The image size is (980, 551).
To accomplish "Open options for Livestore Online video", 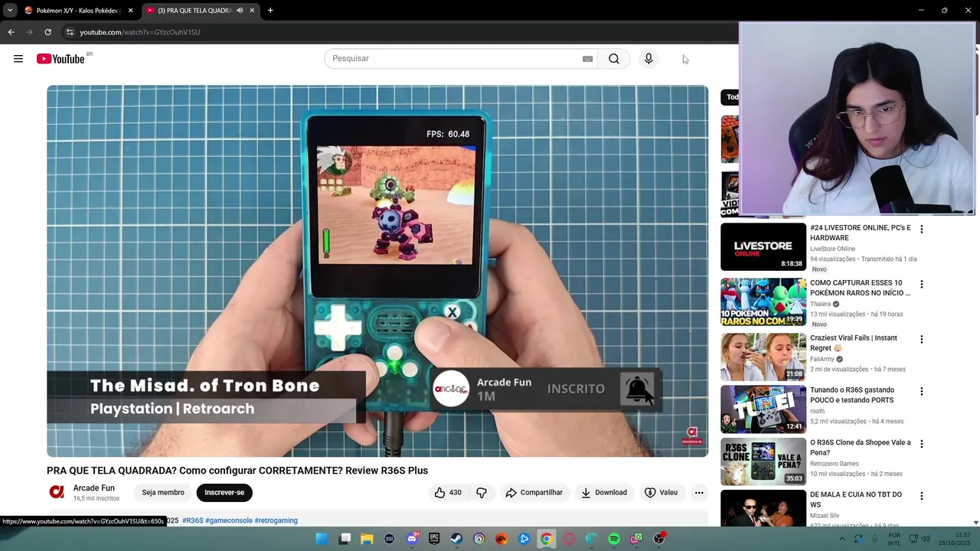I will (922, 229).
